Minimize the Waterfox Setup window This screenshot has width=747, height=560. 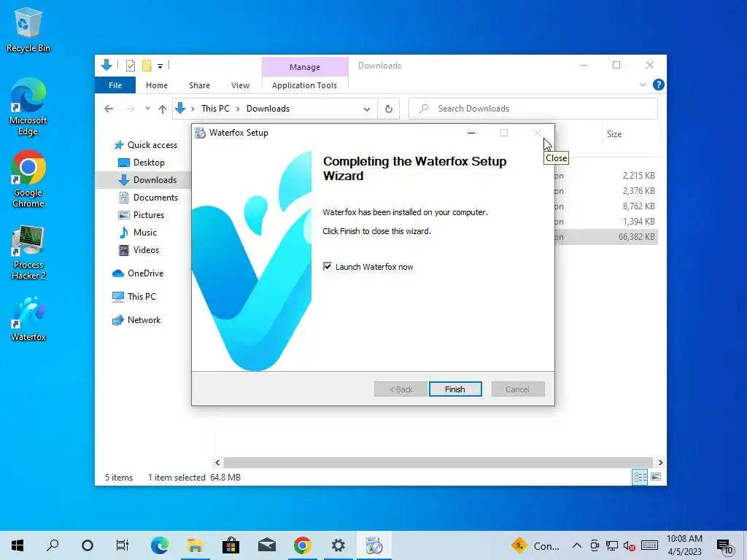(471, 133)
